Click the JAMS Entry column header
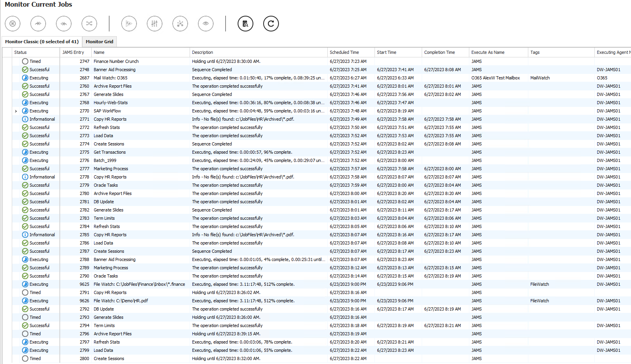 (73, 52)
